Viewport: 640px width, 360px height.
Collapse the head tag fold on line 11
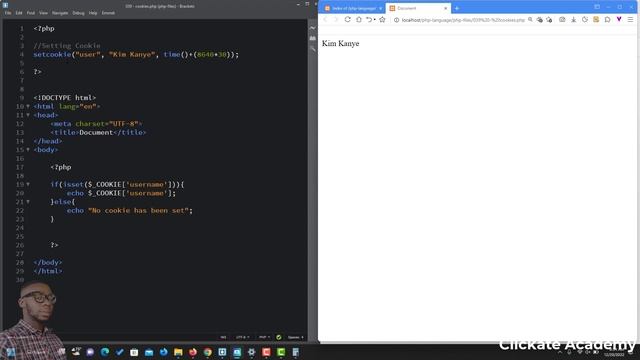[x=28, y=115]
